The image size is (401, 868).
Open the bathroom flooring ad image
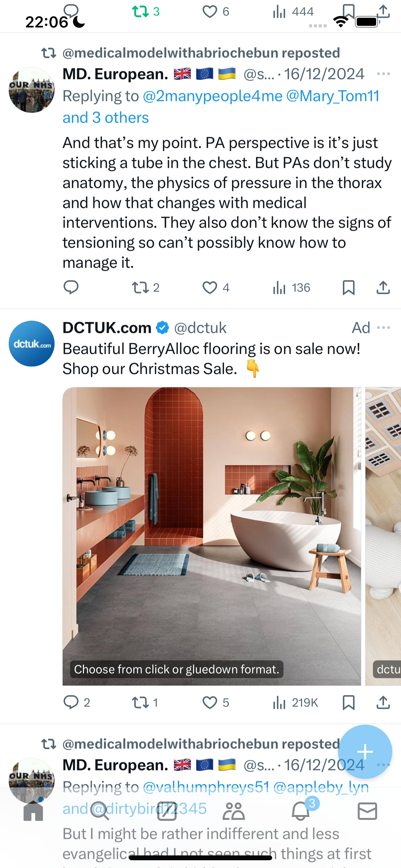point(211,536)
